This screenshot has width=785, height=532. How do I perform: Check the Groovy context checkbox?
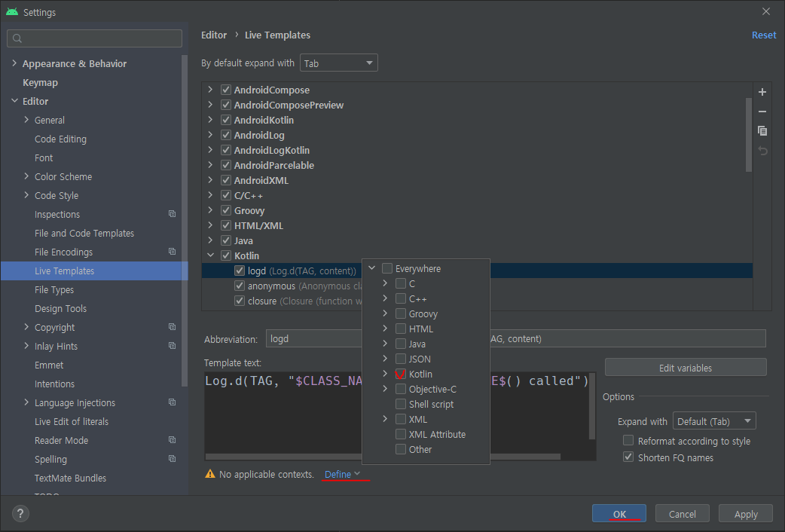(401, 314)
